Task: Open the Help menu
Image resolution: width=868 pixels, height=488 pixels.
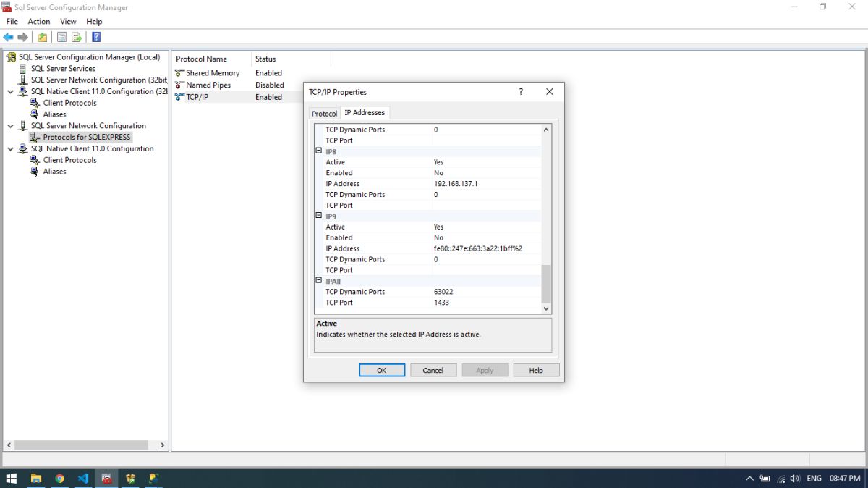Action: point(94,22)
